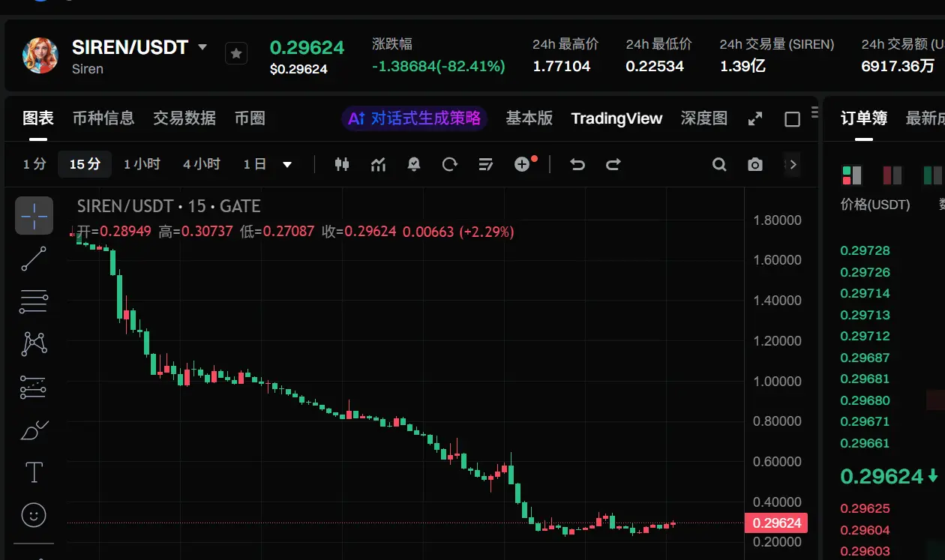Select the 15分 interval
945x560 pixels.
tap(85, 164)
